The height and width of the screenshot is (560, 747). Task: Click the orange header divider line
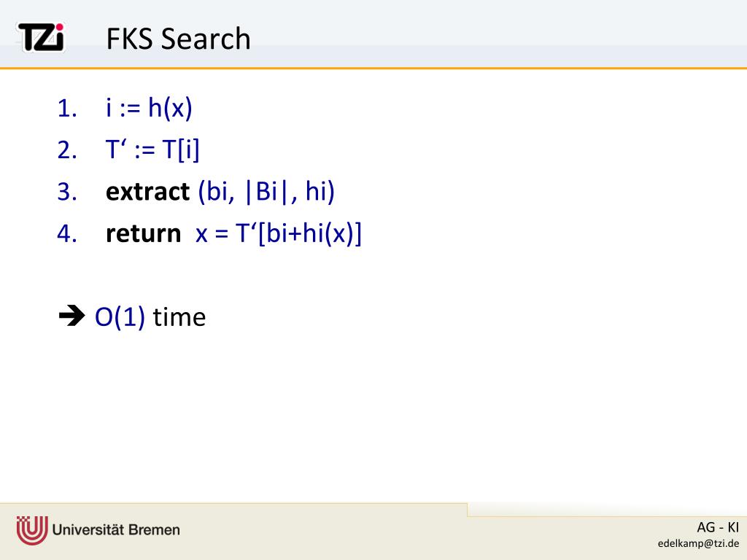pyautogui.click(x=373, y=68)
